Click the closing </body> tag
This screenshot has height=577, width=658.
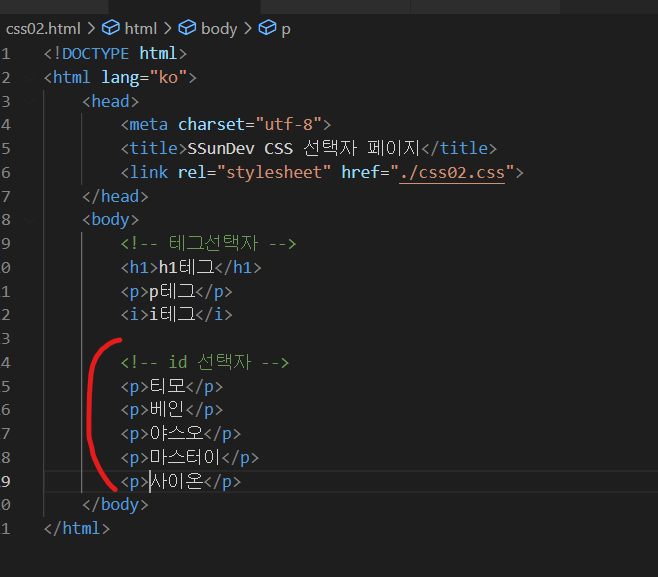tap(115, 504)
